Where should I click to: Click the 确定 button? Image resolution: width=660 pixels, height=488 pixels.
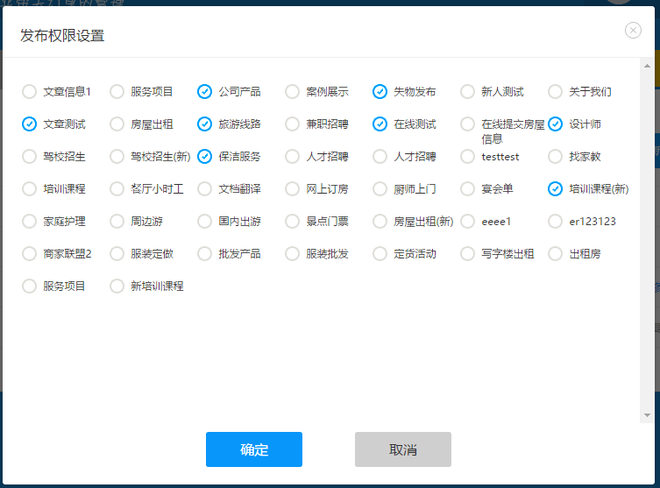pos(254,450)
